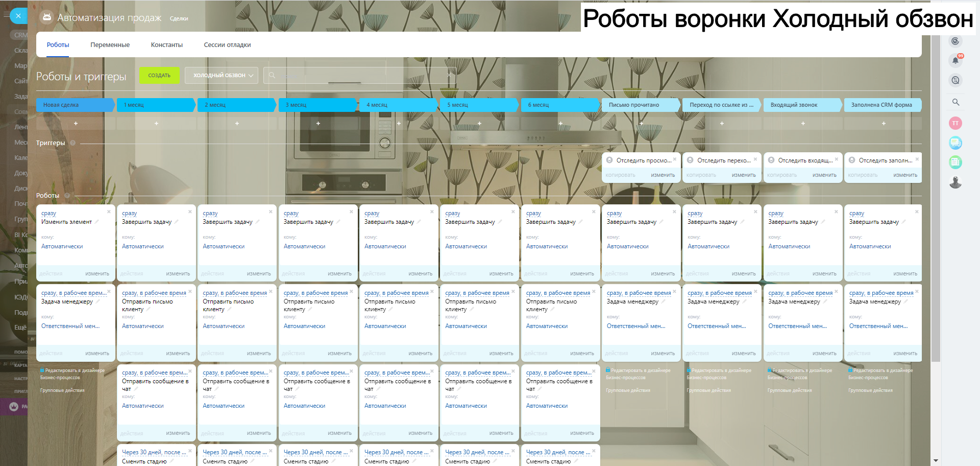Click изменить on the Изменить элемент robot
The height and width of the screenshot is (466, 980).
pyautogui.click(x=97, y=274)
